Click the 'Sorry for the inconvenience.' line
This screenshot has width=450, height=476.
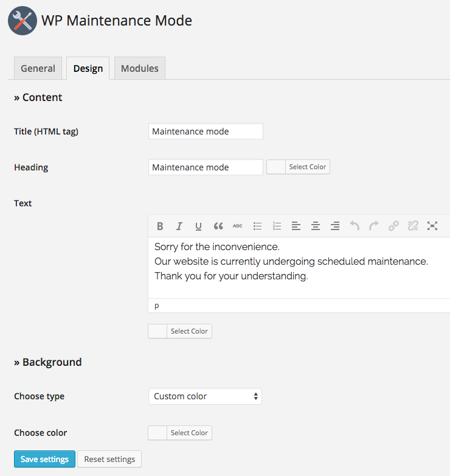(217, 247)
